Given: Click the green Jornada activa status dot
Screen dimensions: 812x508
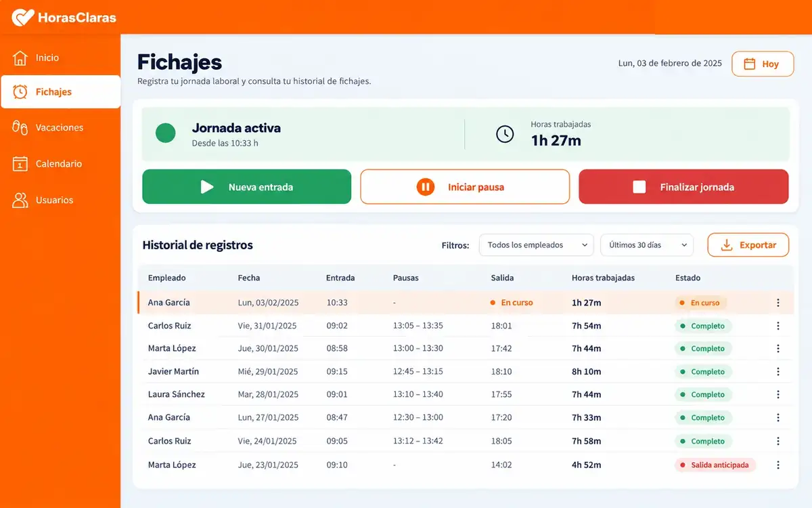Looking at the screenshot, I should point(166,133).
